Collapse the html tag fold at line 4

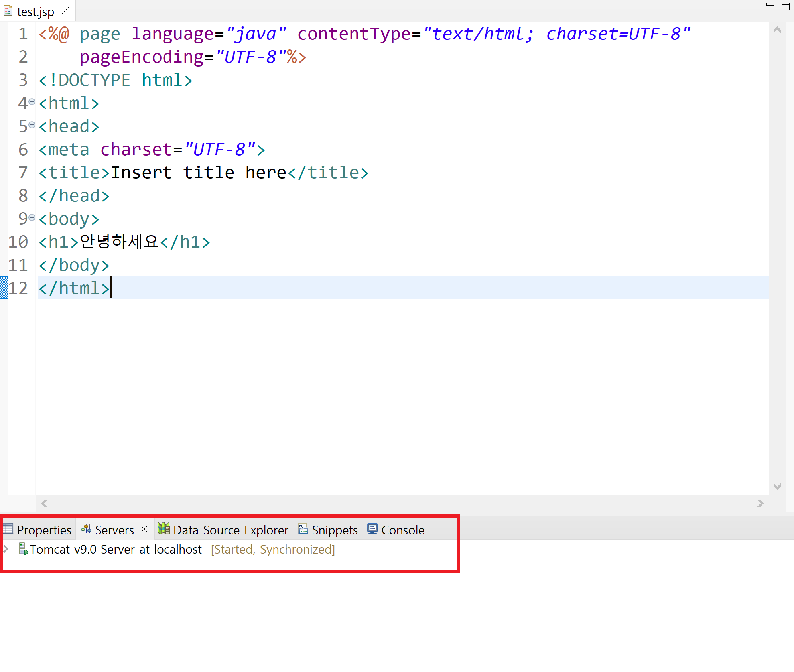32,102
